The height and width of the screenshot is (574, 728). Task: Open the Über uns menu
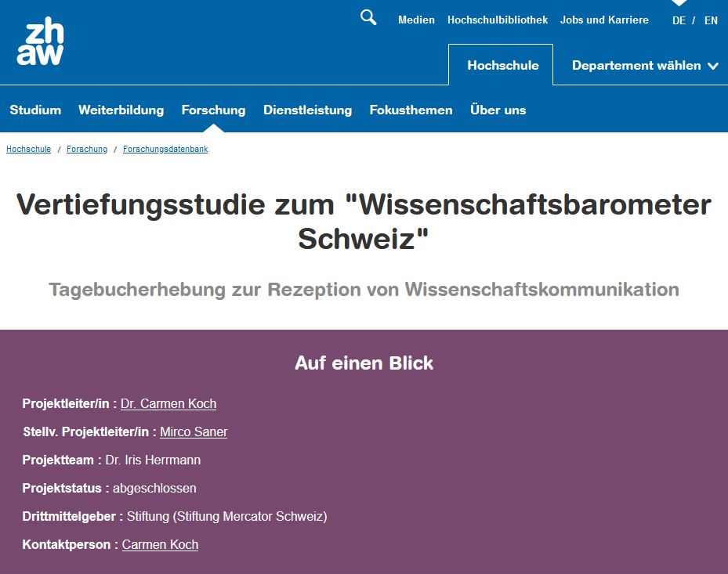[498, 110]
